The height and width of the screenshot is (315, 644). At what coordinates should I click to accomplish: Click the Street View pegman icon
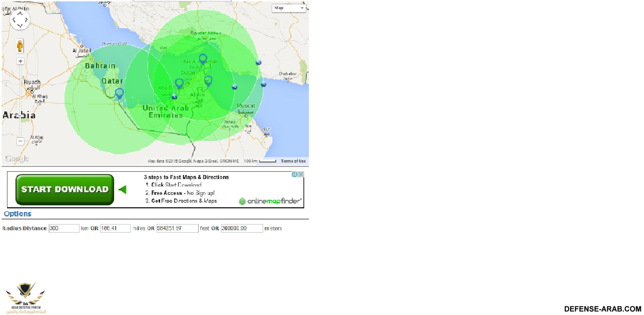tap(20, 46)
